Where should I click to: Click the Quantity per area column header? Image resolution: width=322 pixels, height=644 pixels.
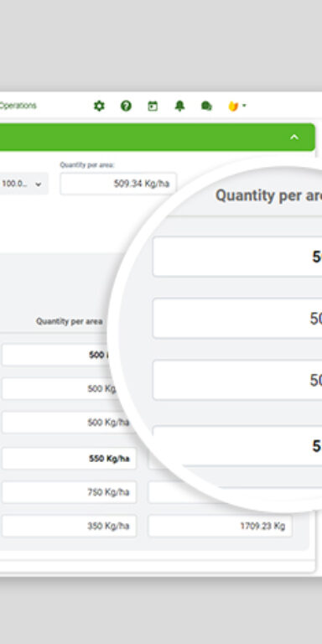69,321
